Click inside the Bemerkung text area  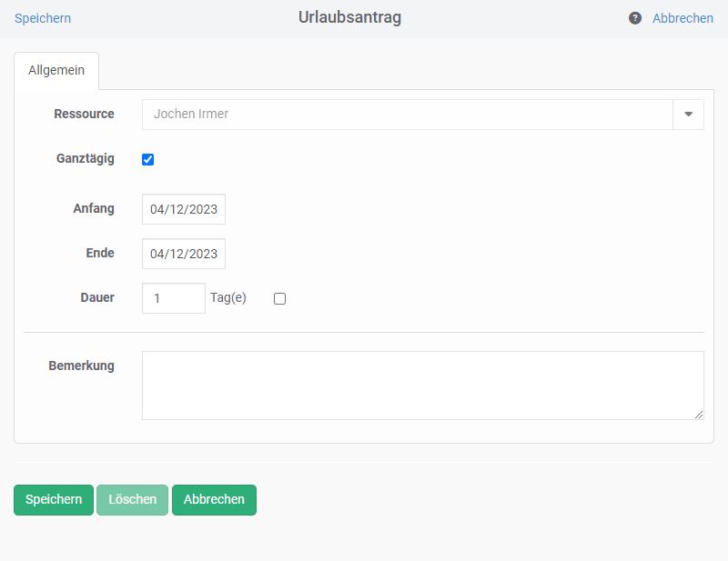coord(422,385)
